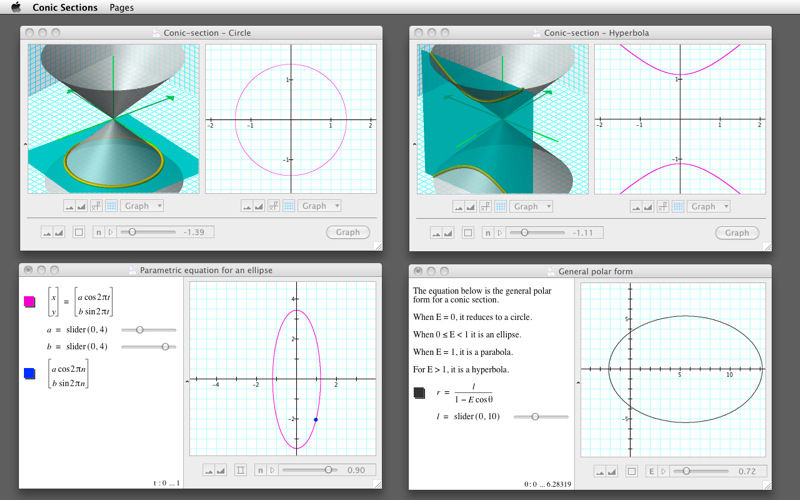Click the blue color swatch for point expression
Image resolution: width=800 pixels, height=500 pixels.
(30, 373)
